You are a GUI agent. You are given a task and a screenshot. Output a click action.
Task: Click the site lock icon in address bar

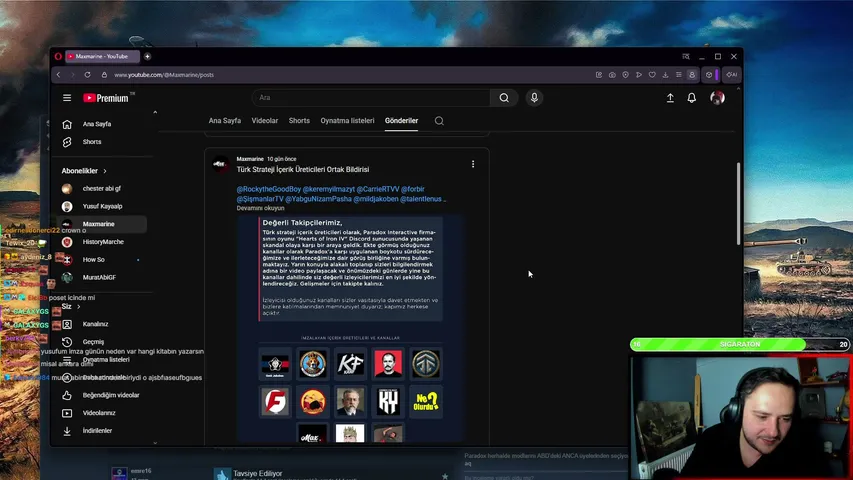pyautogui.click(x=104, y=75)
